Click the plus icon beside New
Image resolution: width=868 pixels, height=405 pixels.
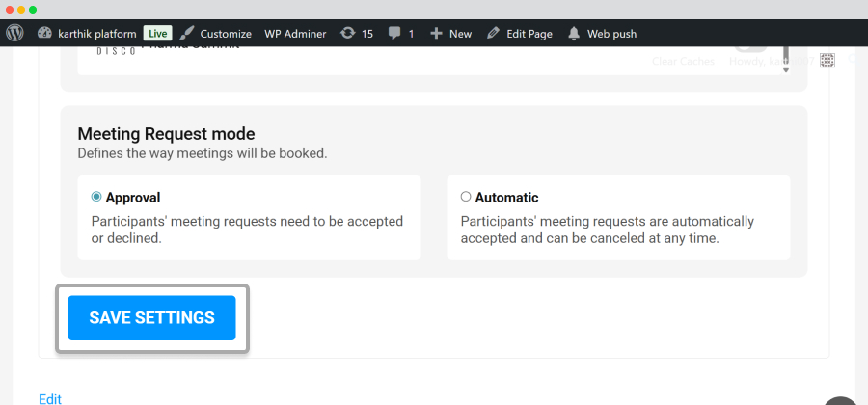click(436, 33)
